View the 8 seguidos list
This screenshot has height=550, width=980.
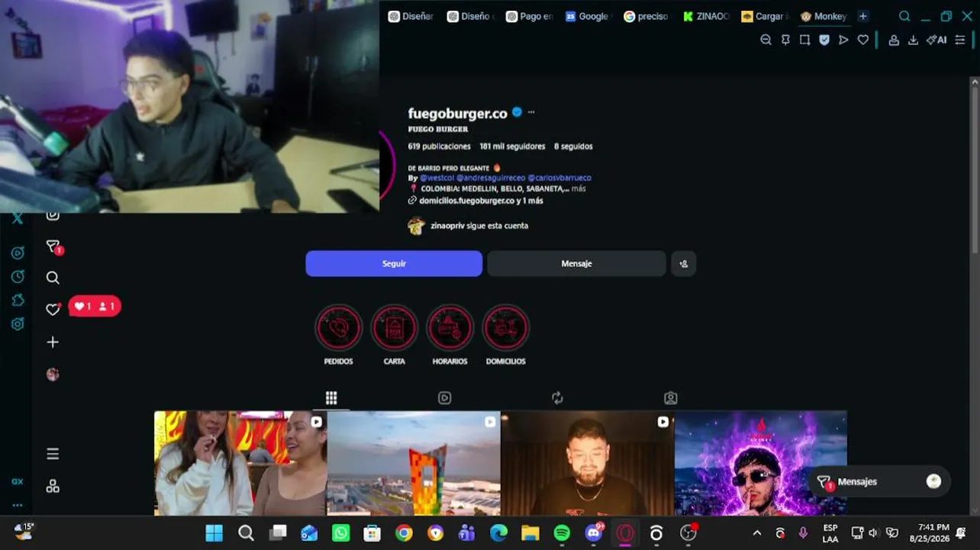[573, 147]
